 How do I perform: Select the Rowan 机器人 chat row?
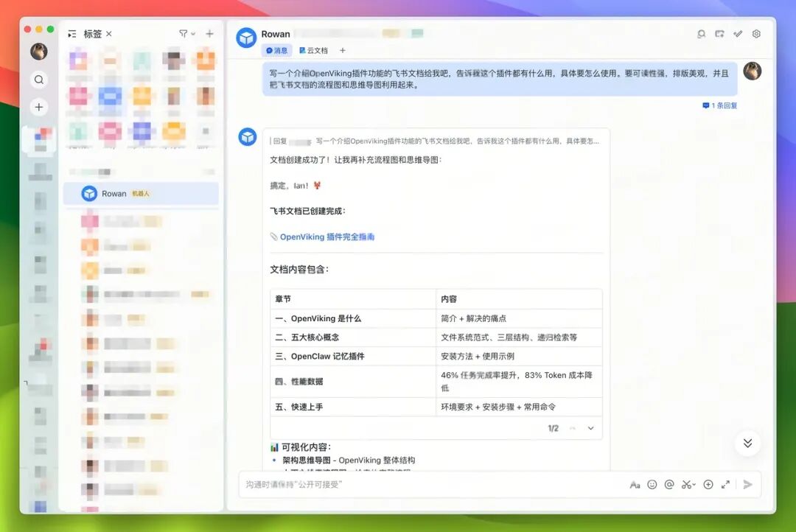click(141, 193)
